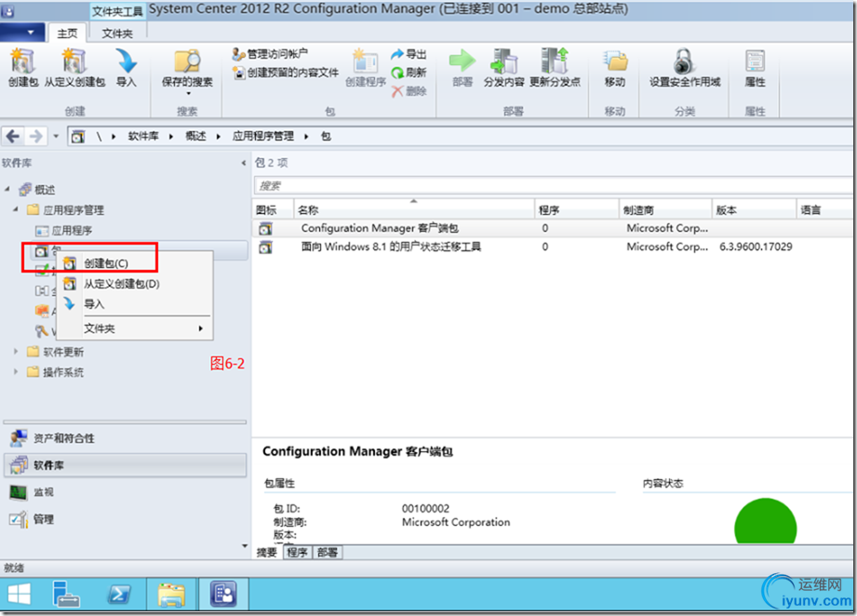This screenshot has height=616, width=857.
Task: Click the 创建程序 ribbon icon
Action: (x=365, y=60)
